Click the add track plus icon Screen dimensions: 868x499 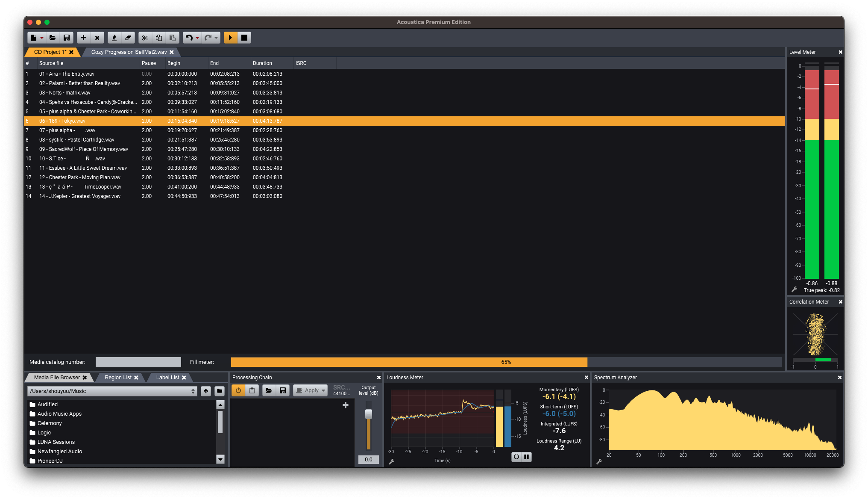pos(84,38)
